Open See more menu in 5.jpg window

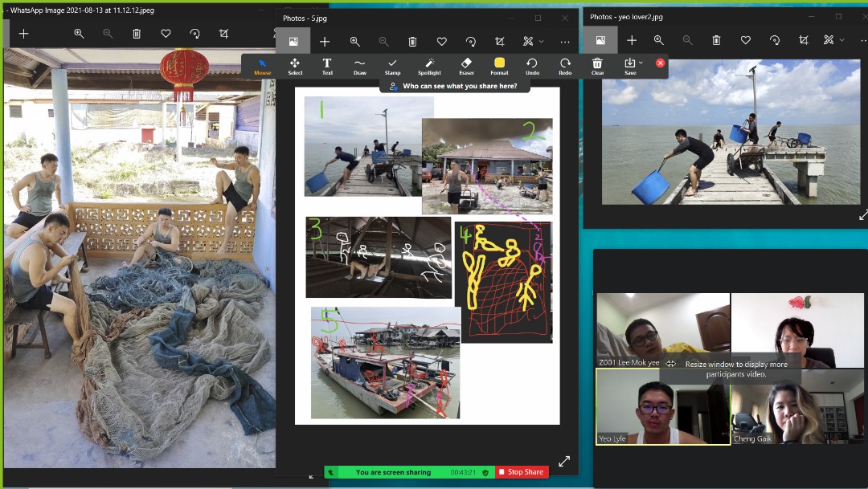coord(565,42)
